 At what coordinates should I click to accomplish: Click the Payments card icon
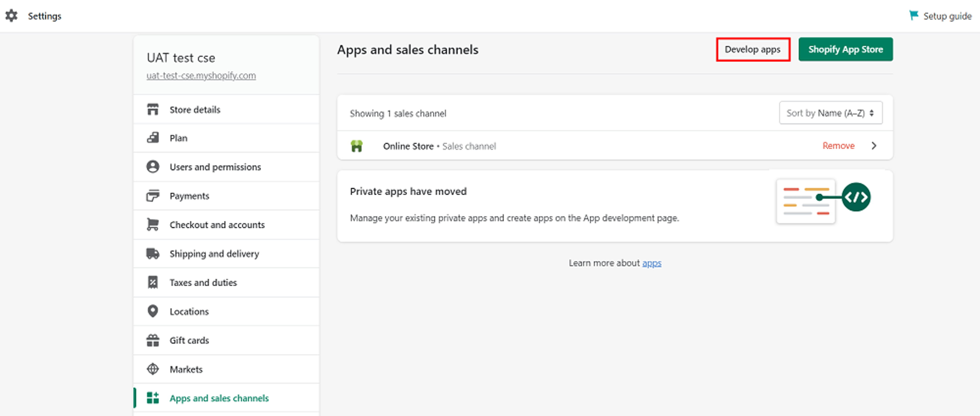tap(153, 196)
